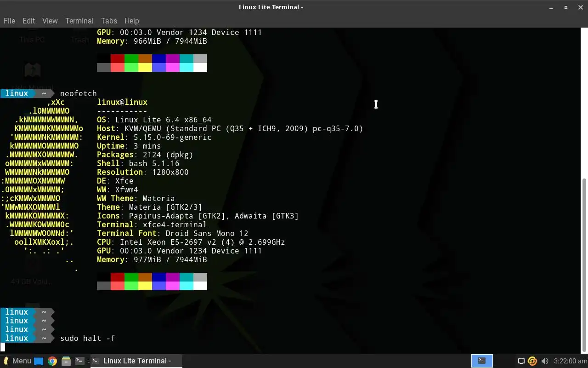Click the 'linux@linux' heading in neofetch output
Viewport: 588px width, 368px height.
click(x=122, y=102)
